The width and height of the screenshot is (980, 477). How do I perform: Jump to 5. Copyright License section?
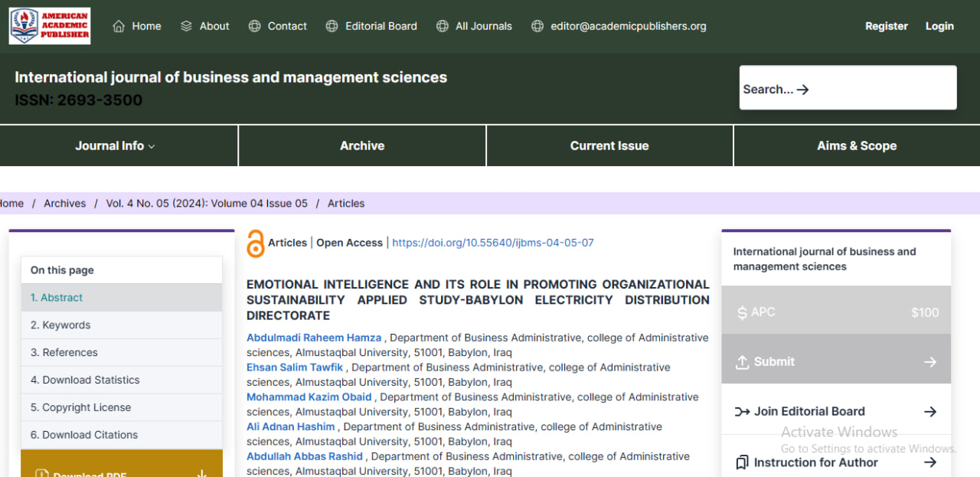click(122, 407)
